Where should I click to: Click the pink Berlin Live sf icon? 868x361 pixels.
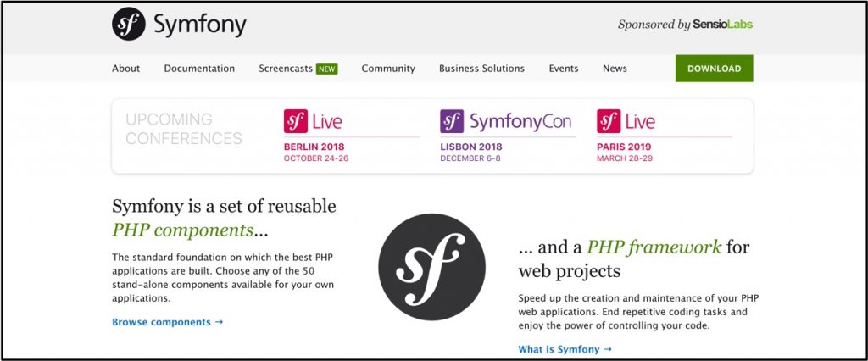pos(295,121)
